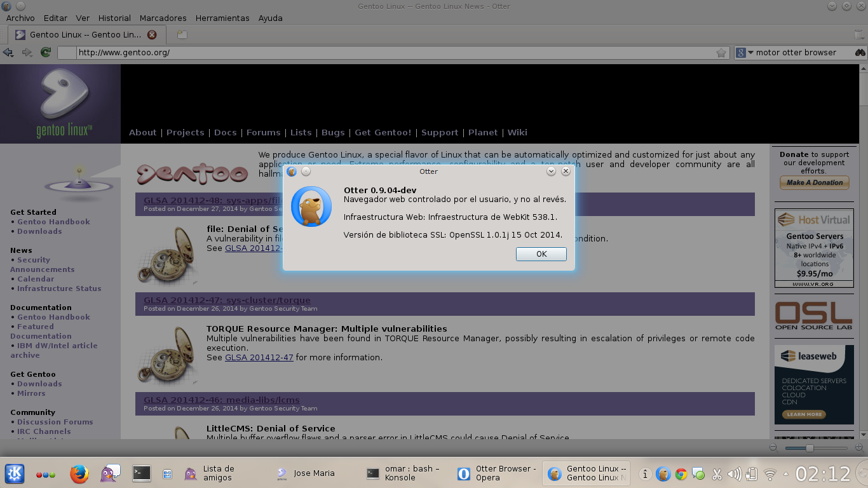Open a new tab with the tab icon

[182, 35]
